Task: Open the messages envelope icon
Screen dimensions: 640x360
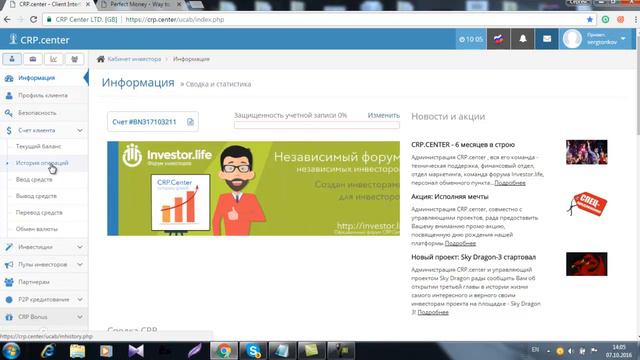Action: coord(547,39)
